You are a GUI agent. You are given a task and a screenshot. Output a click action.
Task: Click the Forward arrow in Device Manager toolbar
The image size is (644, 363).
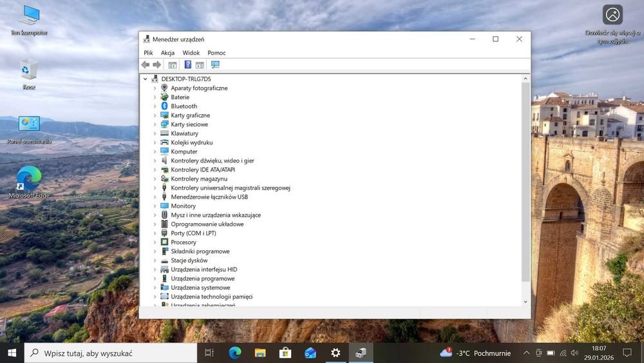[157, 64]
